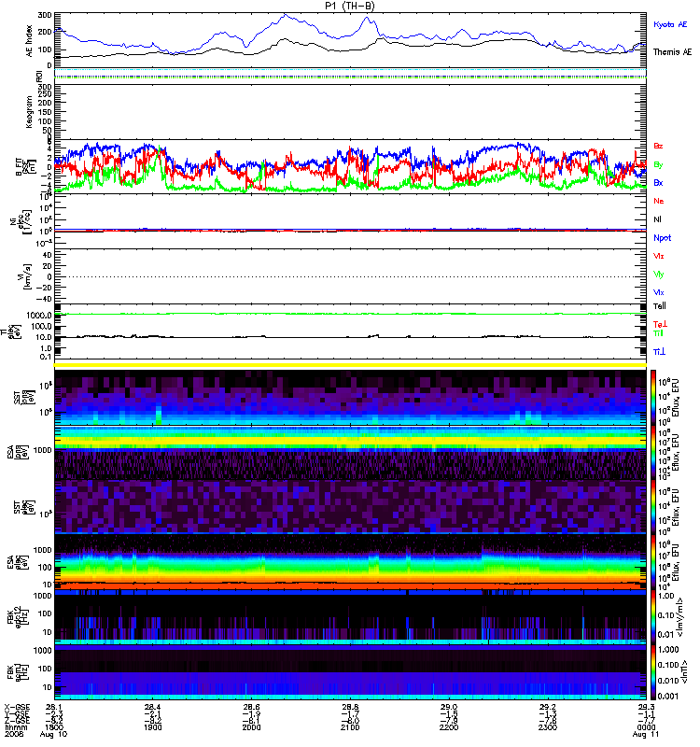Click the plot title P1 (TH-B)

pyautogui.click(x=349, y=6)
